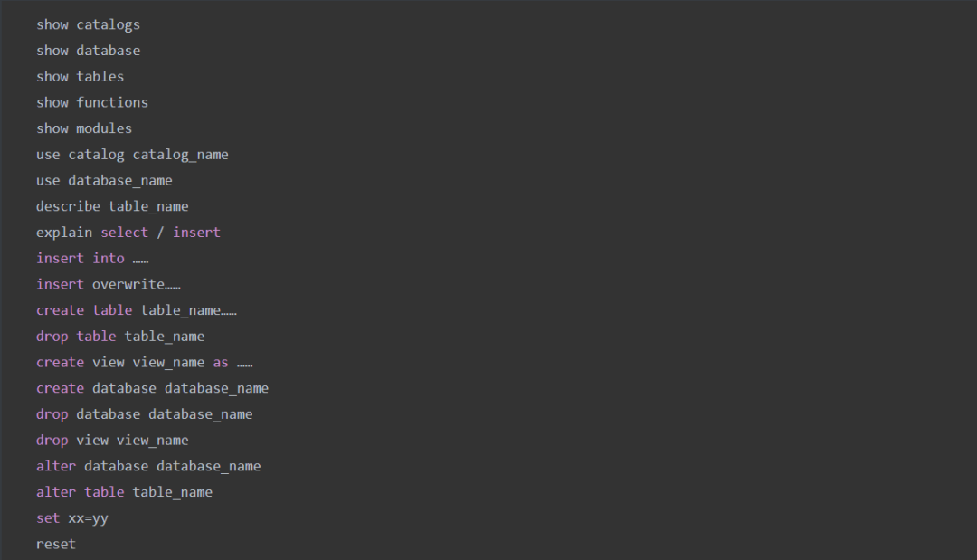977x560 pixels.
Task: Click the 'set xx=yy' line
Action: (72, 518)
